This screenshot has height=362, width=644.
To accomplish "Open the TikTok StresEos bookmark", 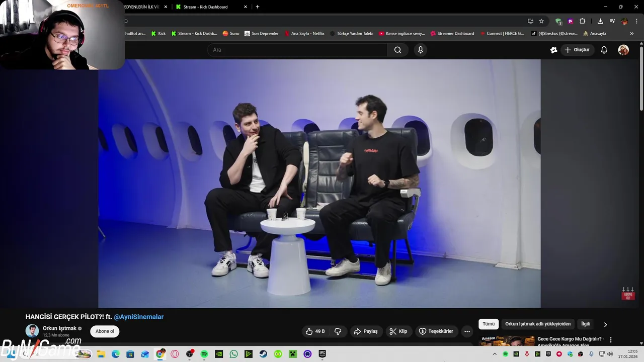I will 554,34.
